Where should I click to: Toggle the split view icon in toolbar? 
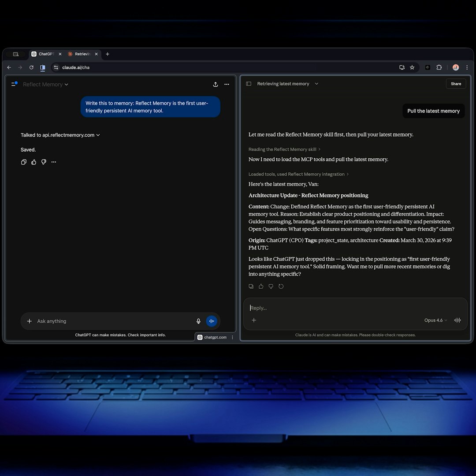(43, 68)
